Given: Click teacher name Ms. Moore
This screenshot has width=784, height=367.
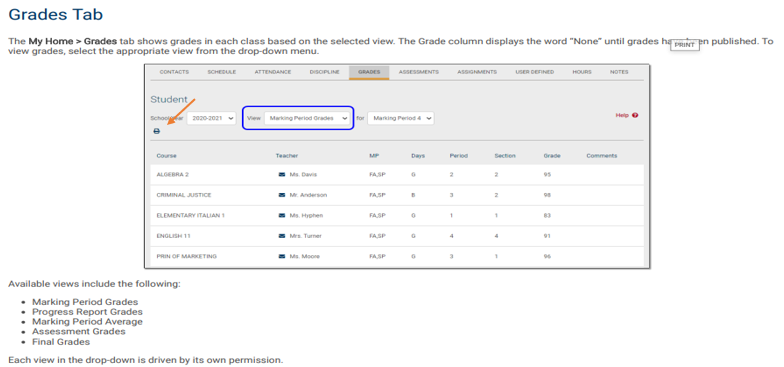Looking at the screenshot, I should 304,256.
